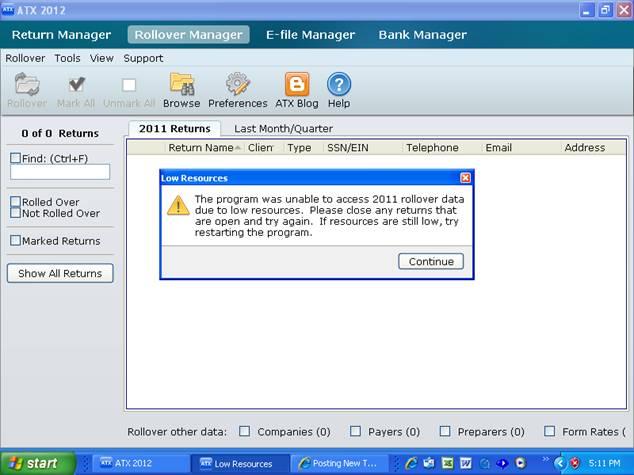Show hidden tray icons with the arrow
The height and width of the screenshot is (475, 634).
coord(560,463)
